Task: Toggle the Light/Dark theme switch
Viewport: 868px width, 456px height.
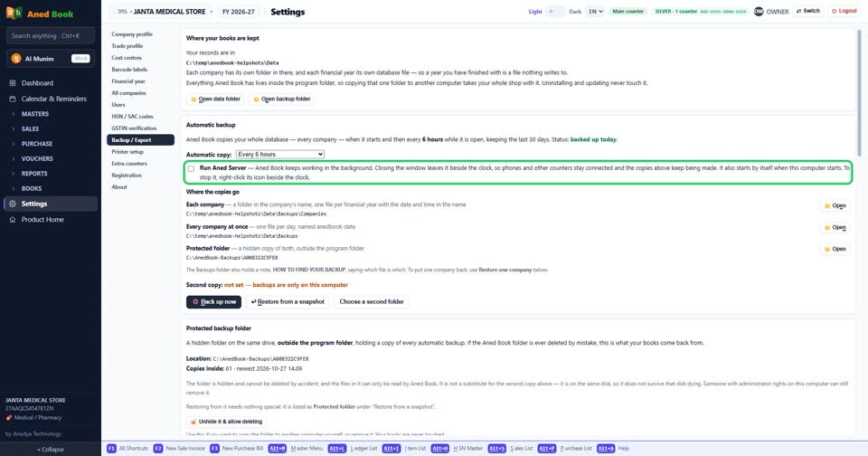Action: coord(555,12)
